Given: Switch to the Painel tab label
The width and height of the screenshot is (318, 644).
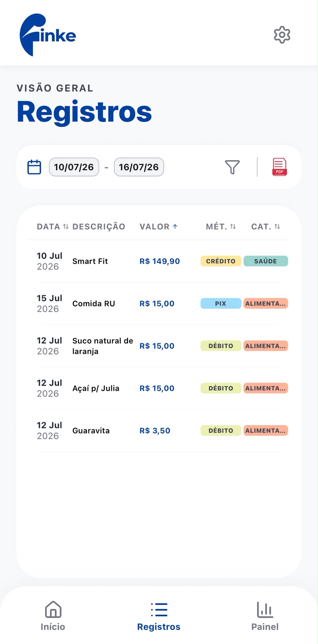Looking at the screenshot, I should tap(265, 627).
